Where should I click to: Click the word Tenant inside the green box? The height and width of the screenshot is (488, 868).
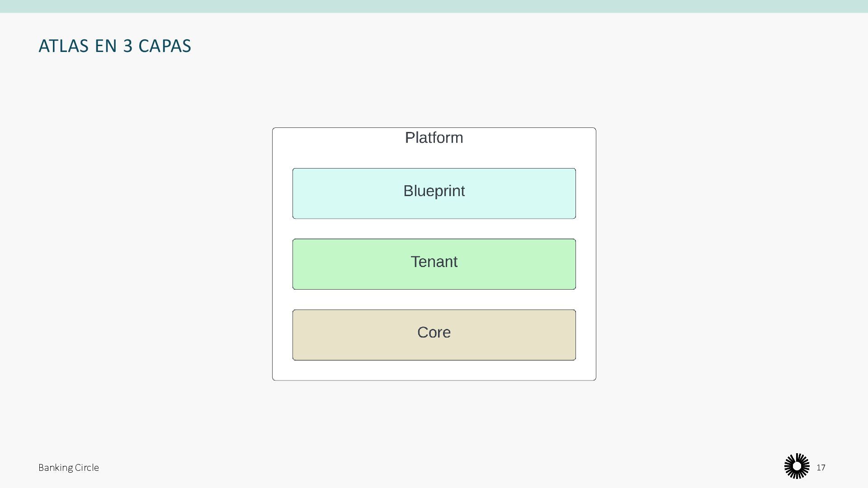coord(434,262)
